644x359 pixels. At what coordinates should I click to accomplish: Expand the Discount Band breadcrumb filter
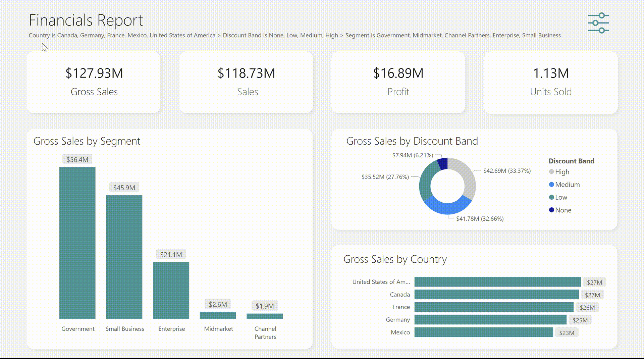point(280,35)
